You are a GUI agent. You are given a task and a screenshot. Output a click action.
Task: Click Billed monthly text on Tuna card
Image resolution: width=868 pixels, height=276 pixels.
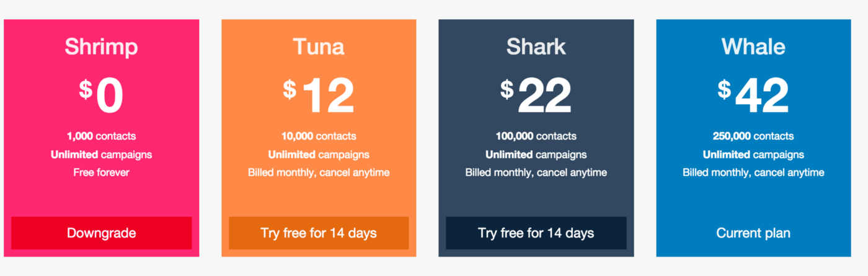[319, 172]
